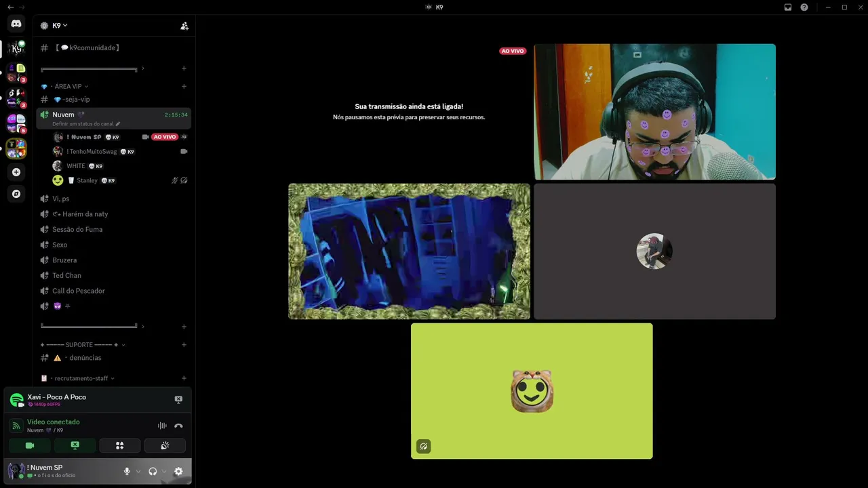This screenshot has width=868, height=488.
Task: Select user Stanley in voice list
Action: click(x=119, y=180)
